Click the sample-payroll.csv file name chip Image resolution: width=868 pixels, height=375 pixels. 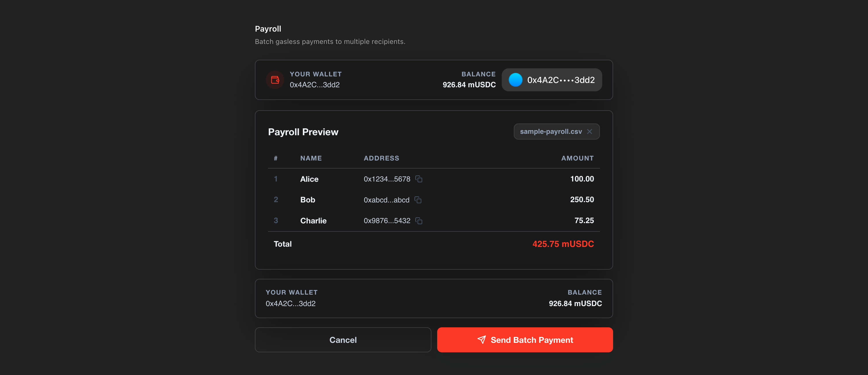(x=551, y=132)
